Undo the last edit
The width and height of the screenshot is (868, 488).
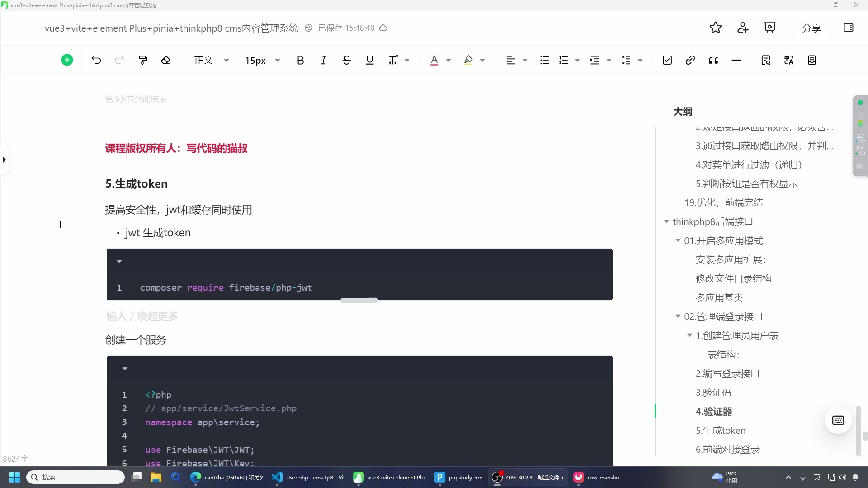click(x=95, y=60)
